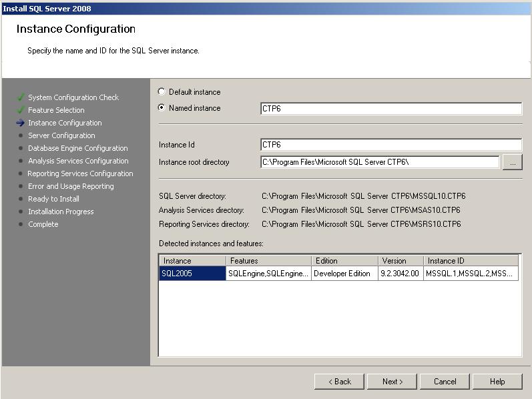Click the Features column header
The width and height of the screenshot is (532, 399).
268,261
